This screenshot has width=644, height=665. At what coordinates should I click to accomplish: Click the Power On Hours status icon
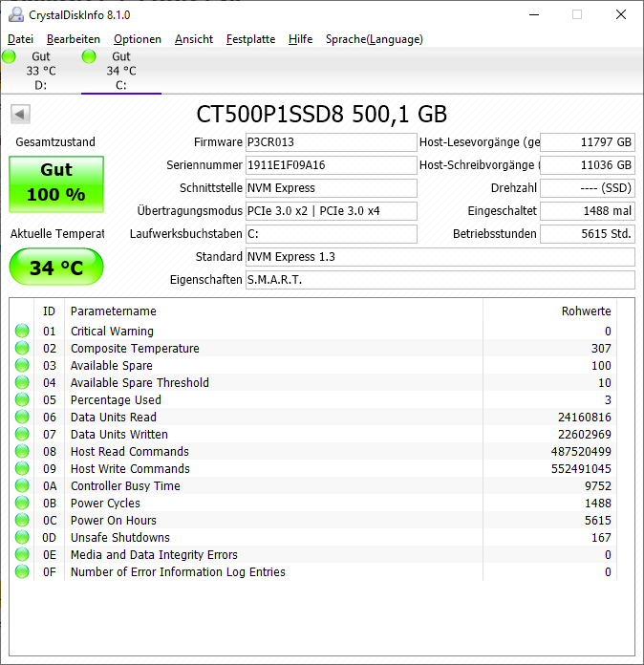click(22, 520)
